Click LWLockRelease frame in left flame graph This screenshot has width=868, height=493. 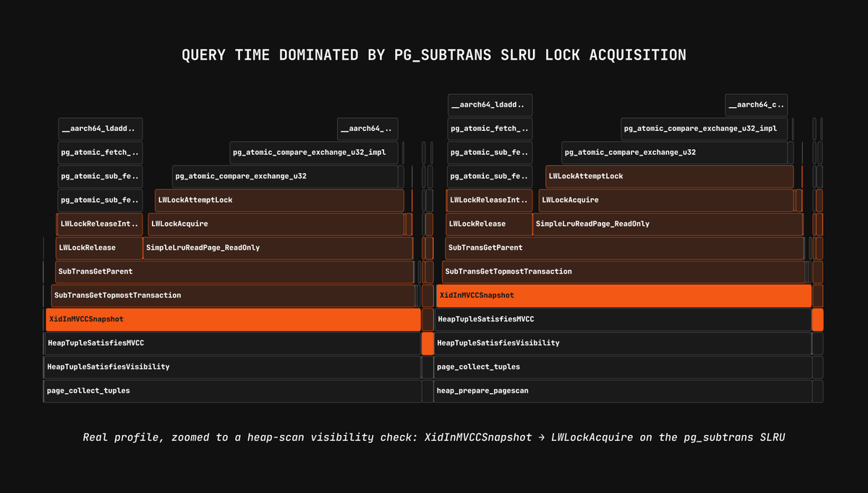point(99,248)
